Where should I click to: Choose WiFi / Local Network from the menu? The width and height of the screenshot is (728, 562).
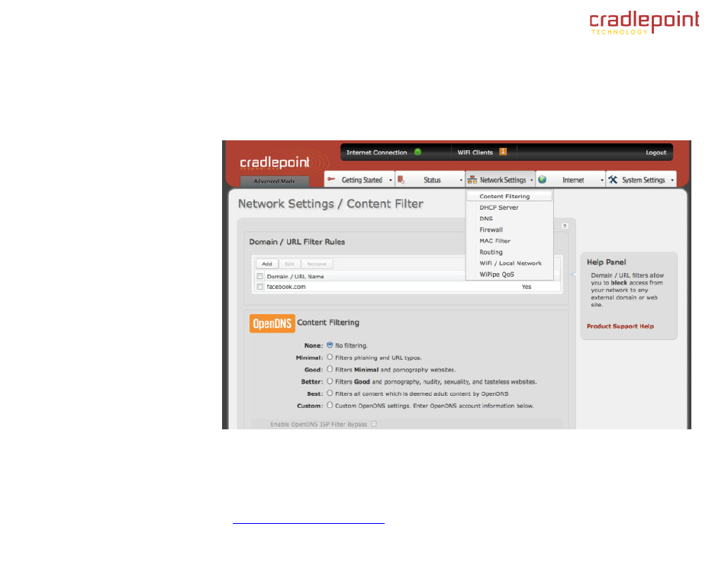[509, 263]
